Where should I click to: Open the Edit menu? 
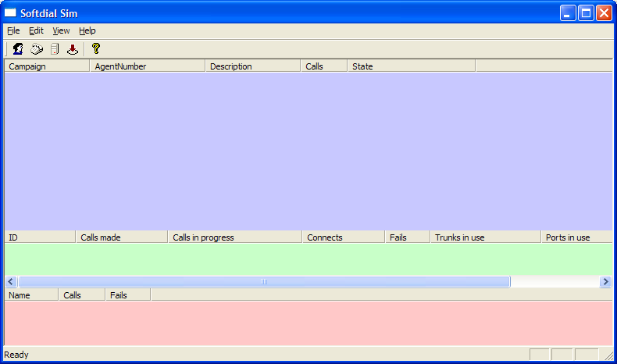pos(36,30)
